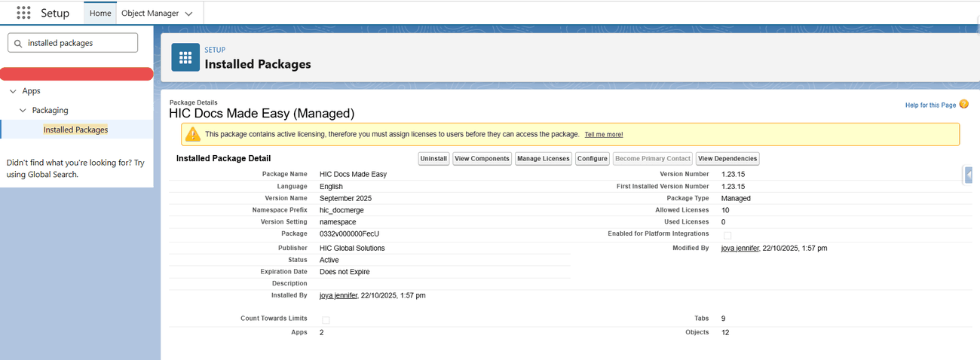Toggle Enabled for Platform Integrations checkbox
The width and height of the screenshot is (980, 360).
click(x=727, y=235)
